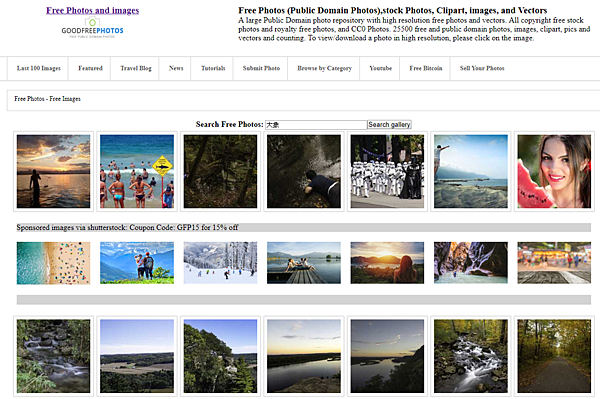Image resolution: width=600 pixels, height=399 pixels.
Task: Click the Search gallery button
Action: tap(389, 124)
